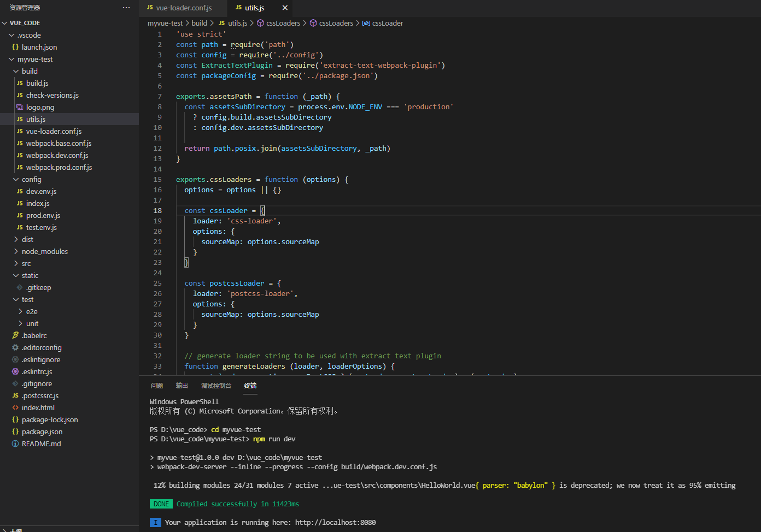761x532 pixels.
Task: Open index.html file
Action: coord(69,407)
